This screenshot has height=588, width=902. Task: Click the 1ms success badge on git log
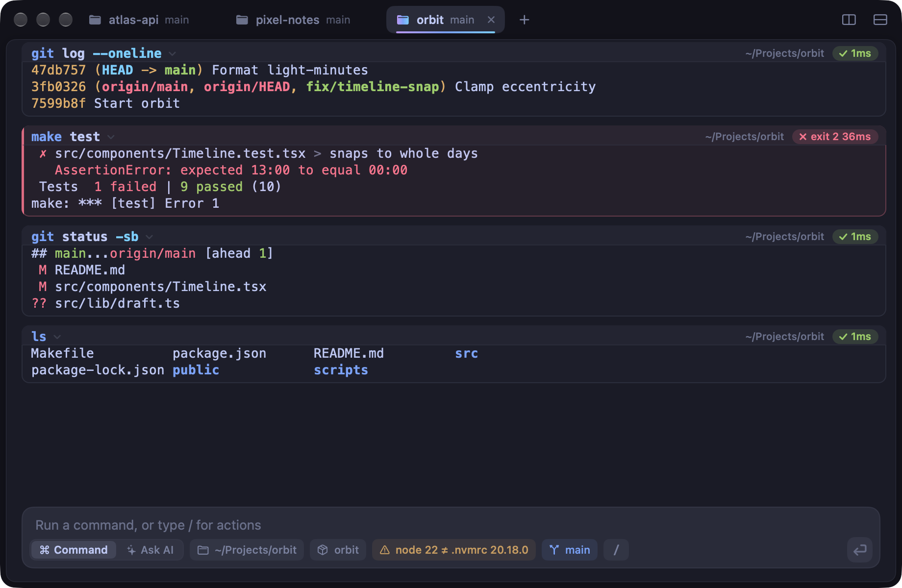coord(855,53)
